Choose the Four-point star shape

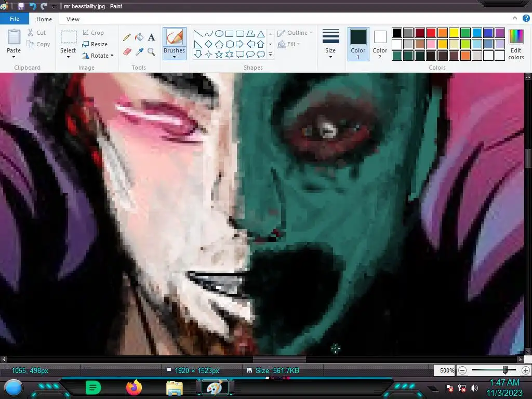pos(209,54)
